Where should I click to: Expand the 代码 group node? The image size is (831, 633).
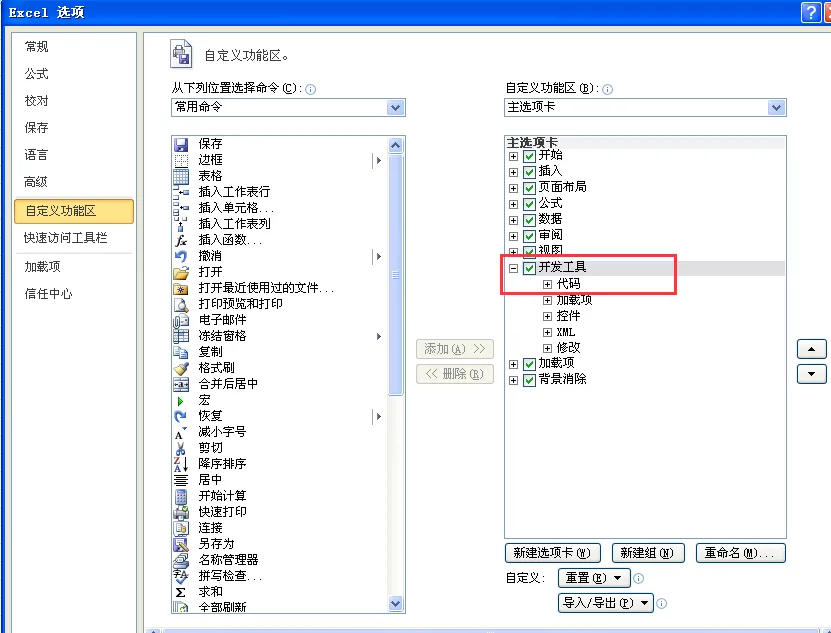tap(547, 284)
